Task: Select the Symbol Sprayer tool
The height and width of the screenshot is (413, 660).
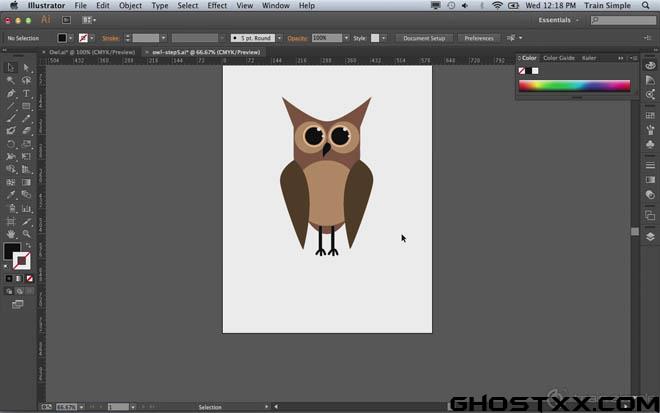Action: (11, 208)
